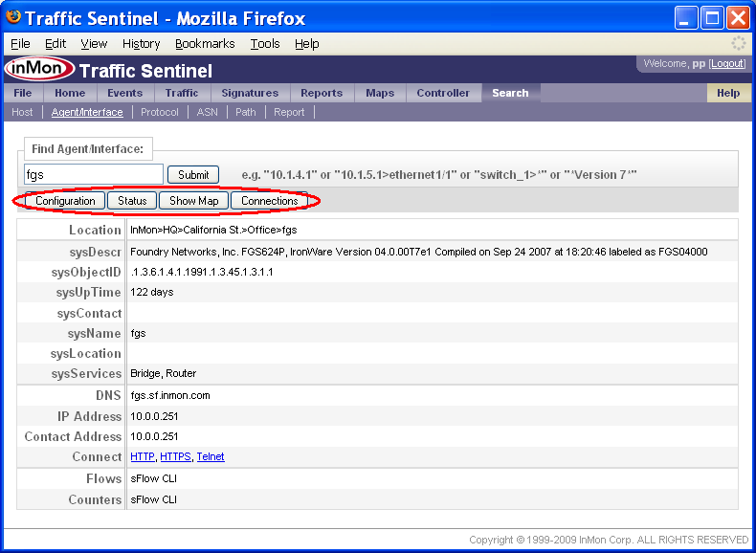Click the Flows value sFlow CLI
The height and width of the screenshot is (553, 756).
click(154, 478)
